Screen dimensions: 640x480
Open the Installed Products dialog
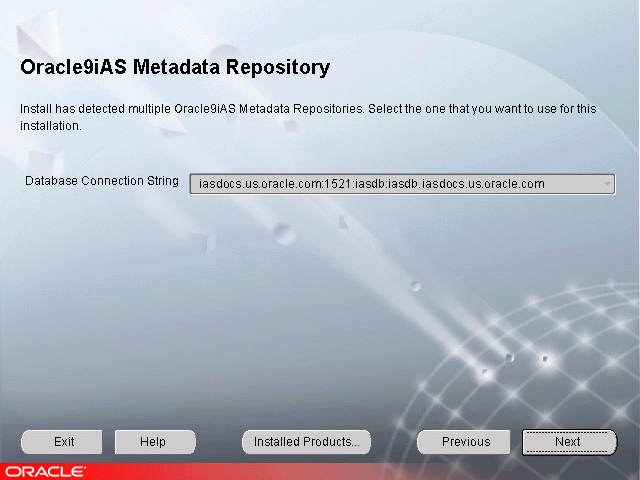(x=307, y=442)
